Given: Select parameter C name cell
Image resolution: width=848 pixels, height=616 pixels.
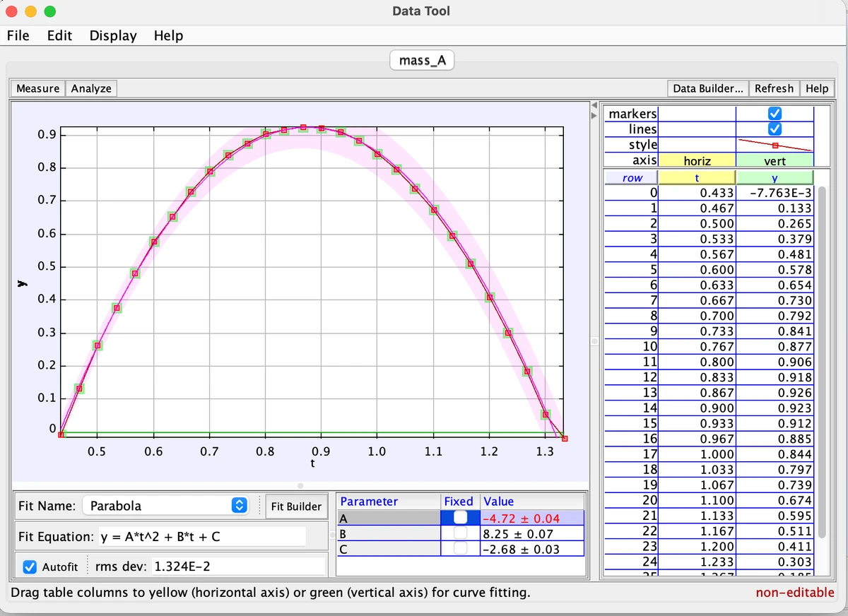Looking at the screenshot, I should [x=389, y=549].
